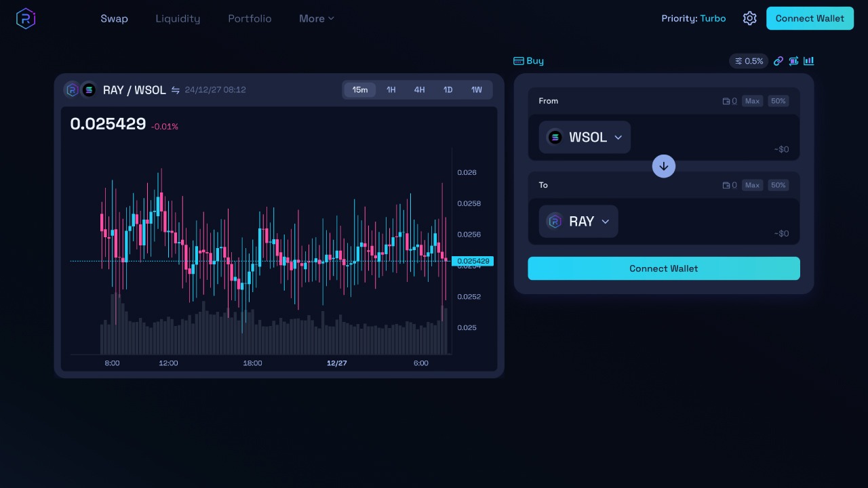Open the RAY token dropdown
The width and height of the screenshot is (868, 488).
578,221
